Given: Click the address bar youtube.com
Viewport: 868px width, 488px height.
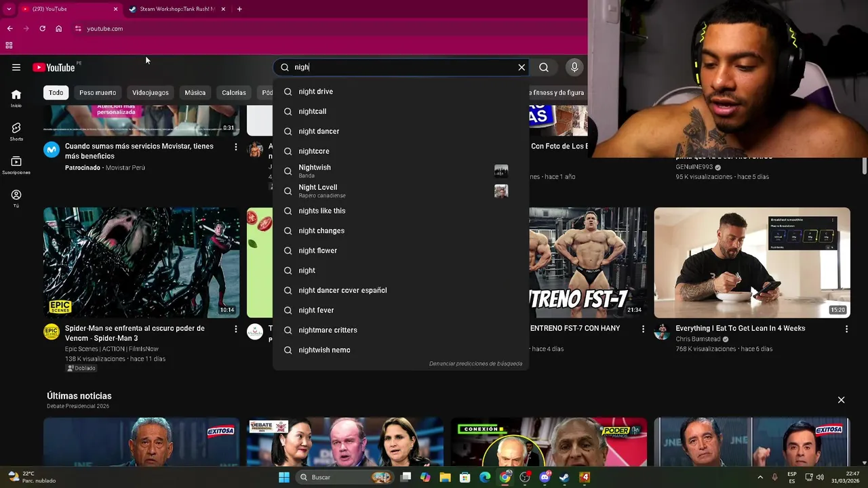Looking at the screenshot, I should point(105,28).
